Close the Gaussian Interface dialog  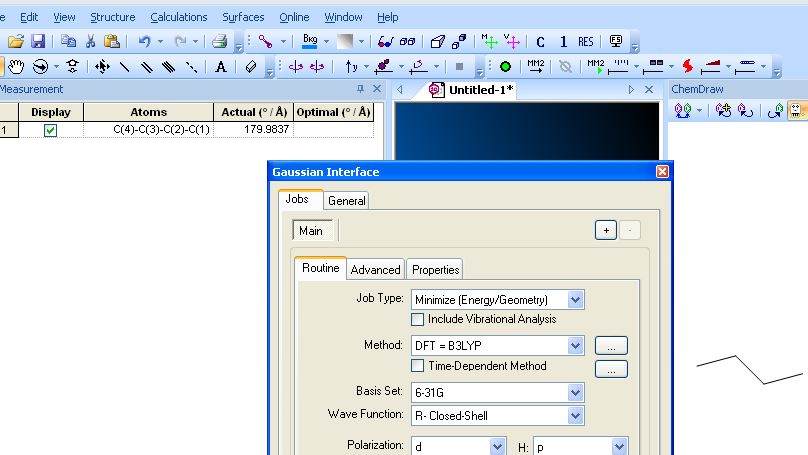click(662, 172)
